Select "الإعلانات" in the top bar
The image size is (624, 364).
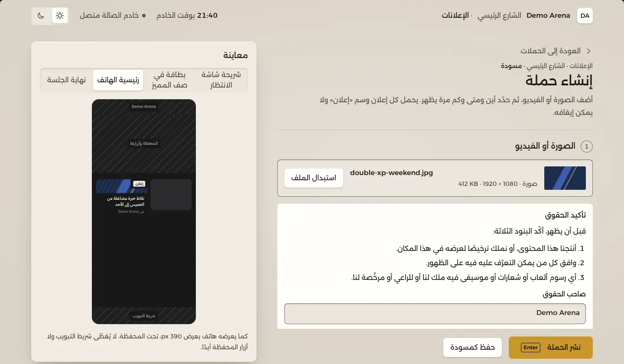[x=455, y=16]
